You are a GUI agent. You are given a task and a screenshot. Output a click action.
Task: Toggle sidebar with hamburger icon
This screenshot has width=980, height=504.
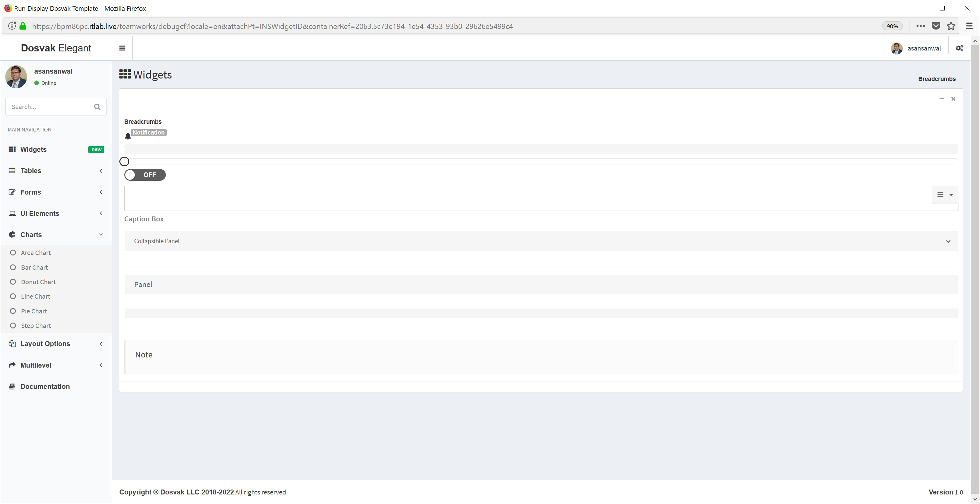click(122, 48)
